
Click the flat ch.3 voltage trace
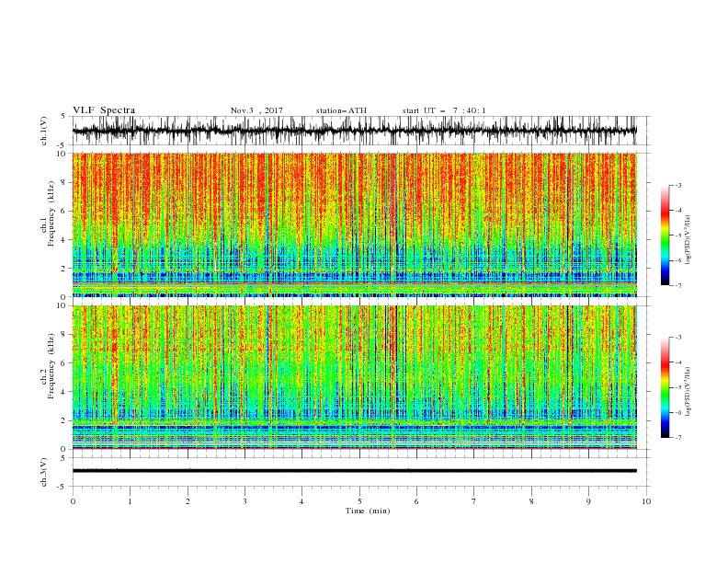pos(354,471)
